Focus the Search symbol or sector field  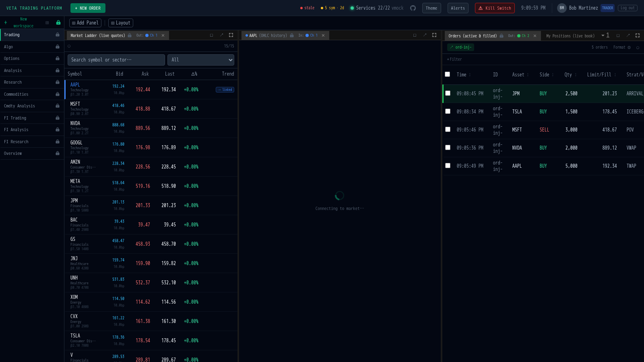click(116, 60)
